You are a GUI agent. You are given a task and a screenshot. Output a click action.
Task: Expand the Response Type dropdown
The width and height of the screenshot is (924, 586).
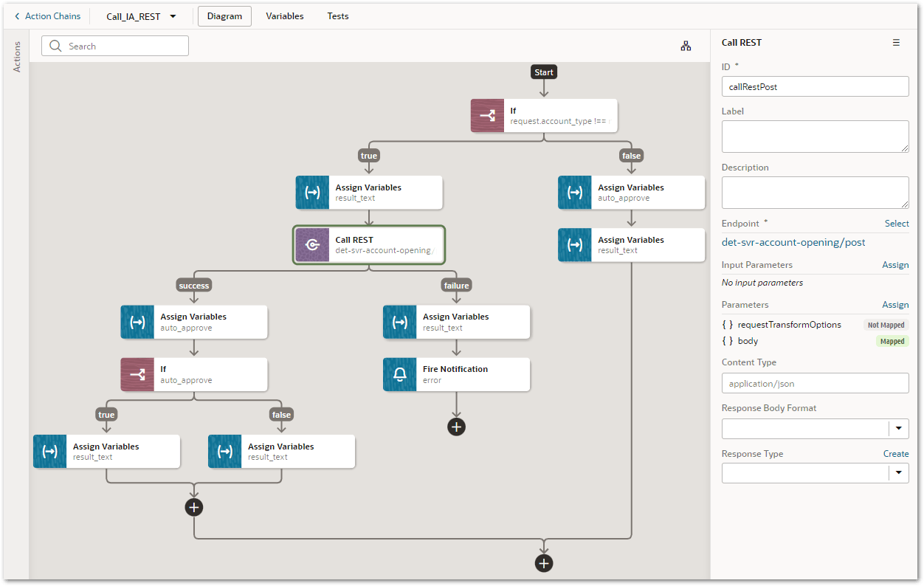[x=899, y=474]
